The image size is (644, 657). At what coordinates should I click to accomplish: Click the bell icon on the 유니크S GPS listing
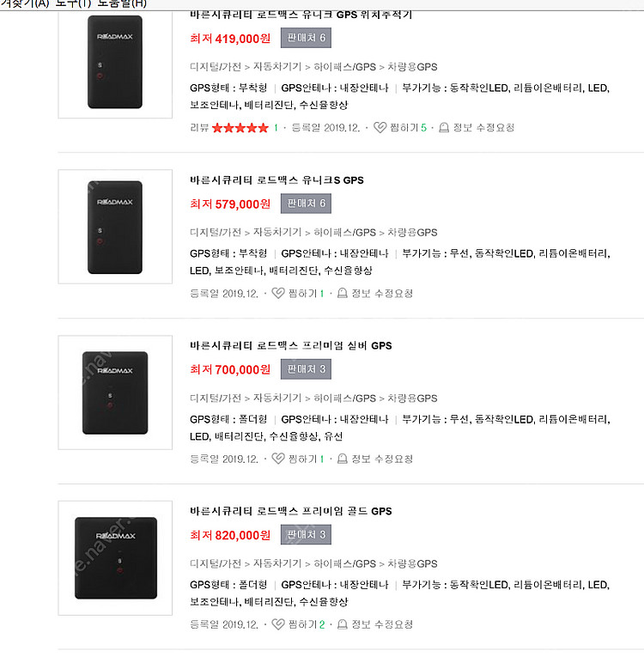(343, 294)
